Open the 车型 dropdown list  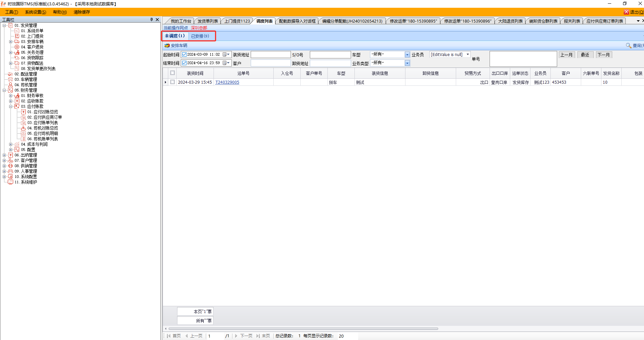(x=407, y=55)
